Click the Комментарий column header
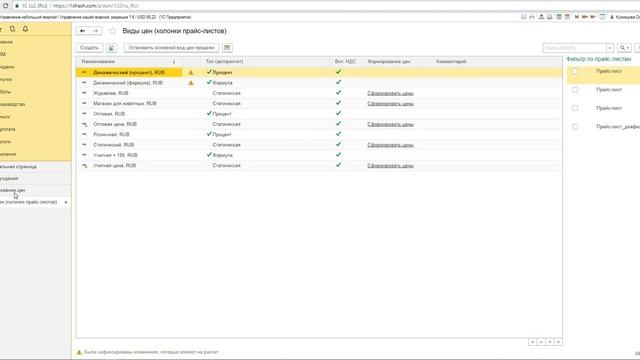This screenshot has width=640, height=360. pyautogui.click(x=451, y=62)
